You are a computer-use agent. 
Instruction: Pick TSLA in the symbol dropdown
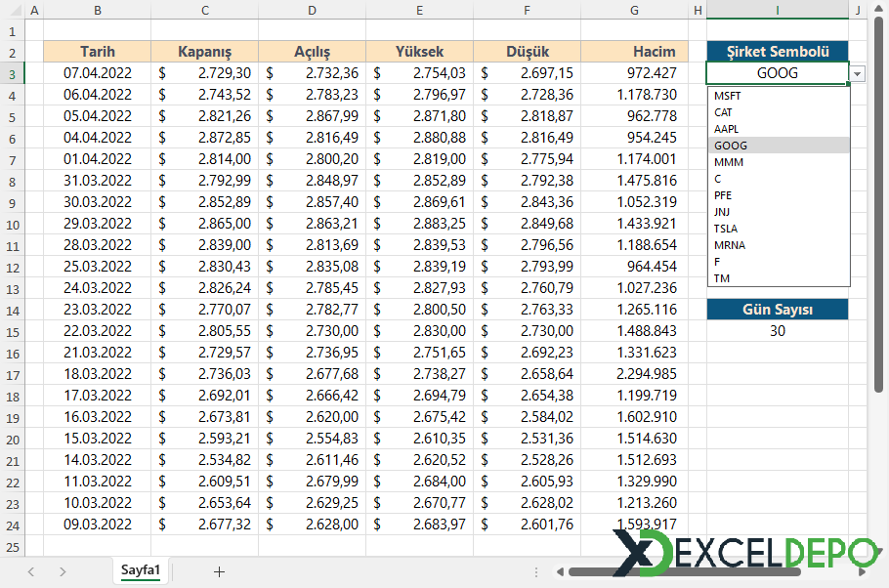(x=779, y=229)
